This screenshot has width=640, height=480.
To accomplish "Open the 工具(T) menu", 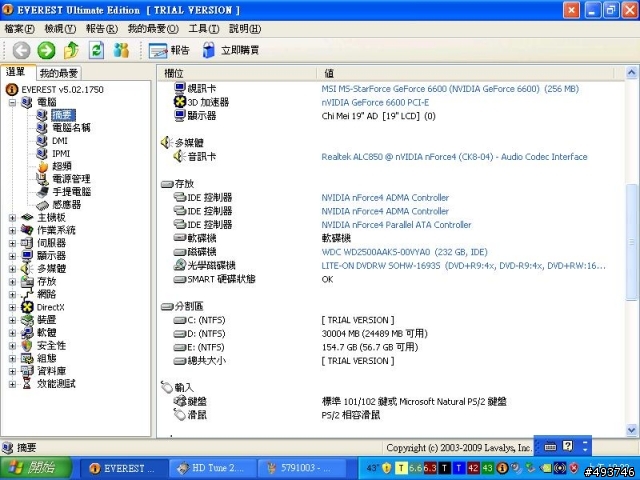I will [204, 29].
